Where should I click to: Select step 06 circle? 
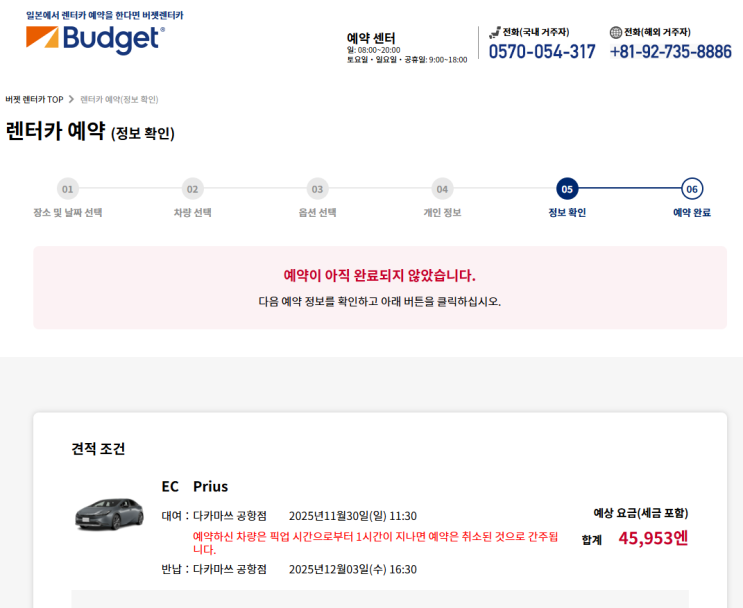tap(692, 189)
